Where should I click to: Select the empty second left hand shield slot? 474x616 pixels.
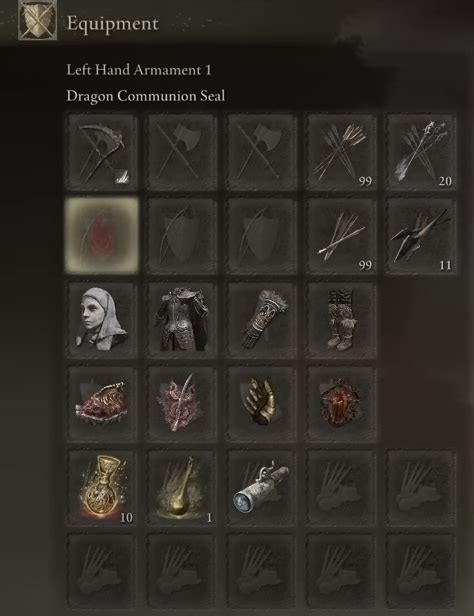182,236
